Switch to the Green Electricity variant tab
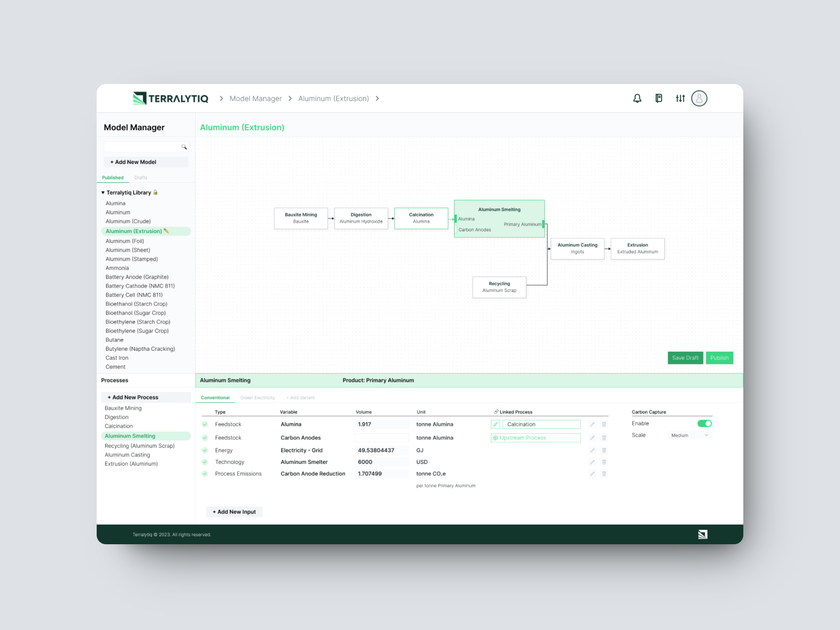Screen dimensions: 840x630 click(x=257, y=398)
